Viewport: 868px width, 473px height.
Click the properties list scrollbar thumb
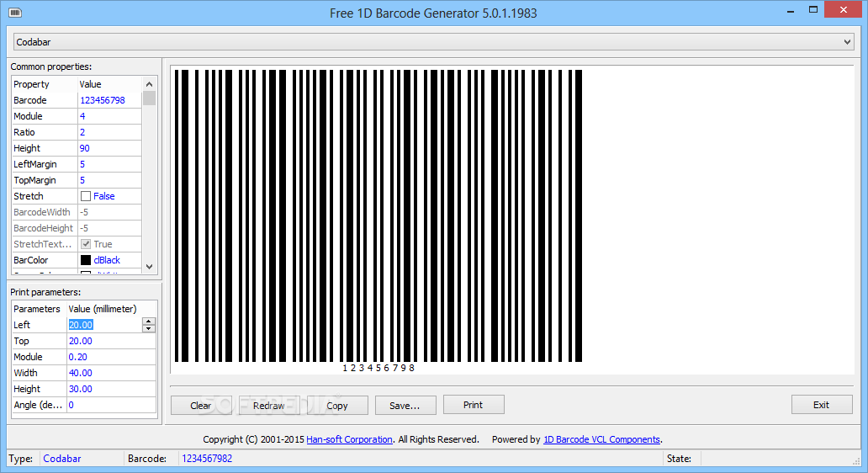point(149,98)
